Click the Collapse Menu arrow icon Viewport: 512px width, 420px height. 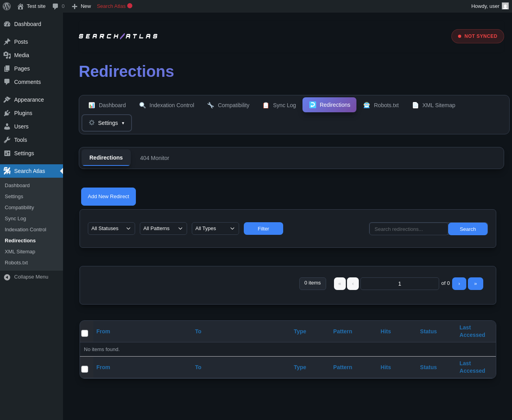(x=7, y=277)
